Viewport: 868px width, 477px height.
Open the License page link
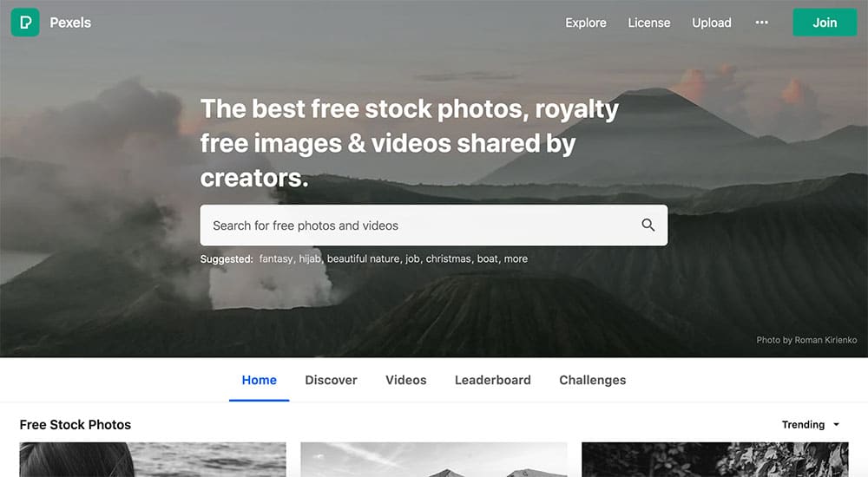click(648, 23)
